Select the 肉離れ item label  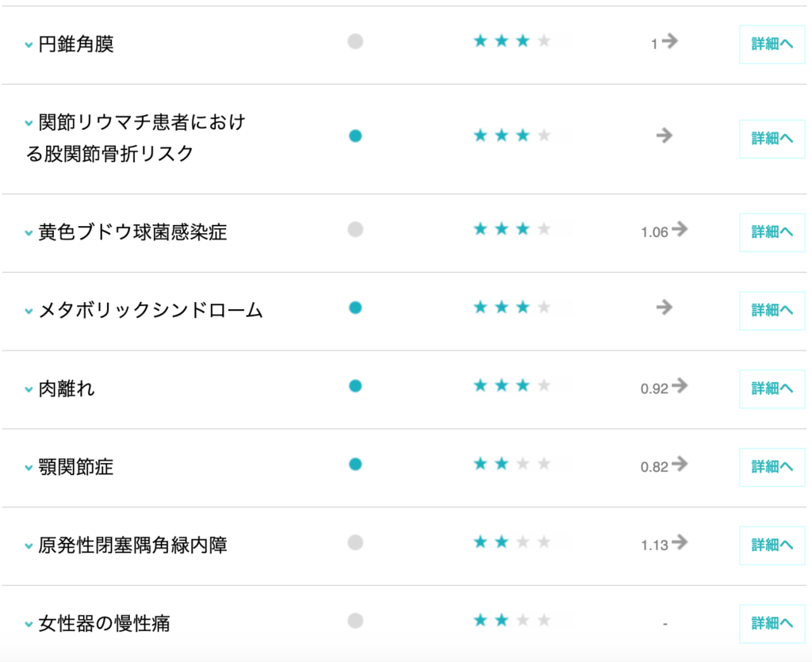67,388
